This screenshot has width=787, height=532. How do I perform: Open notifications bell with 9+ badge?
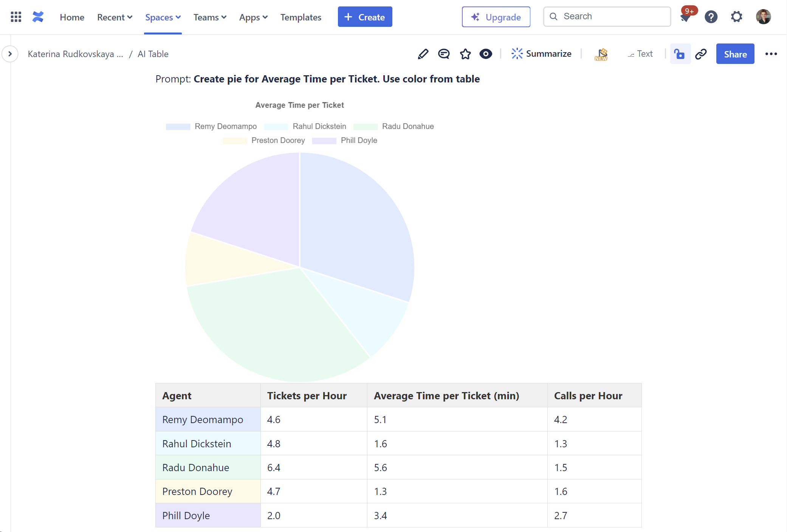pyautogui.click(x=686, y=17)
